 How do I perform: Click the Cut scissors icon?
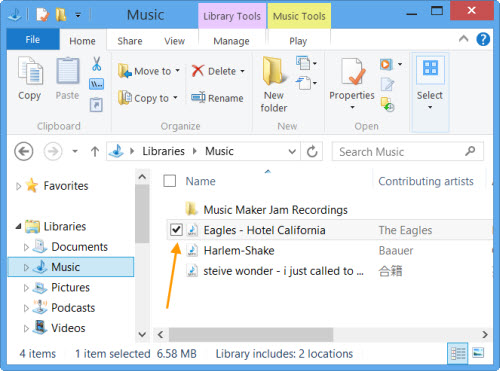[97, 64]
